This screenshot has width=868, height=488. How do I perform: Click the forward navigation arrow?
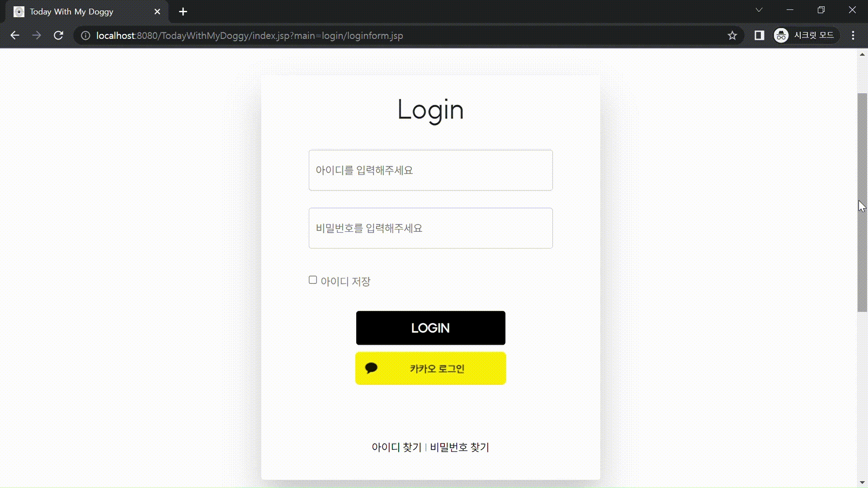(x=37, y=35)
